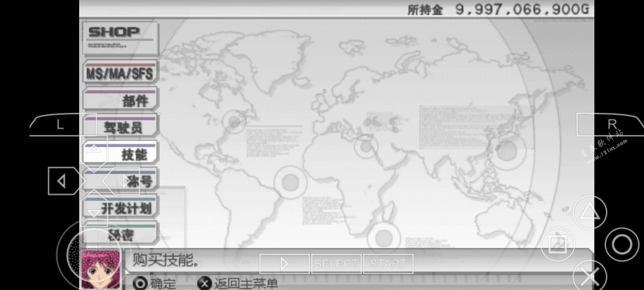Tap the START overlay button
644x290 pixels.
[388, 264]
